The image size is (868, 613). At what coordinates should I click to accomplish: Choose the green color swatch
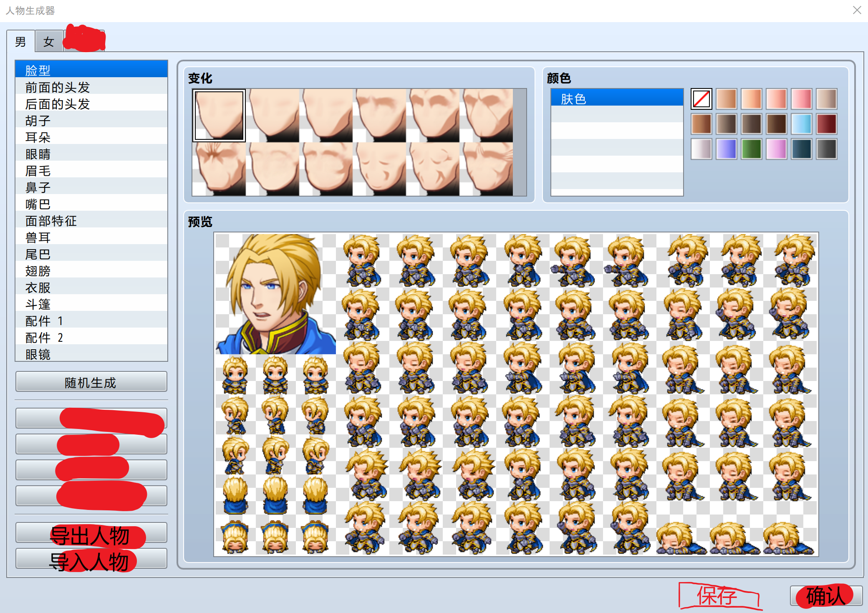tap(752, 149)
